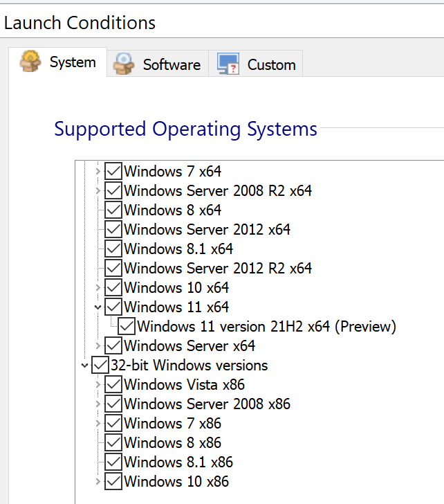This screenshot has width=444, height=504.
Task: Select the 'Windows 7 x64' row text
Action: [x=173, y=171]
